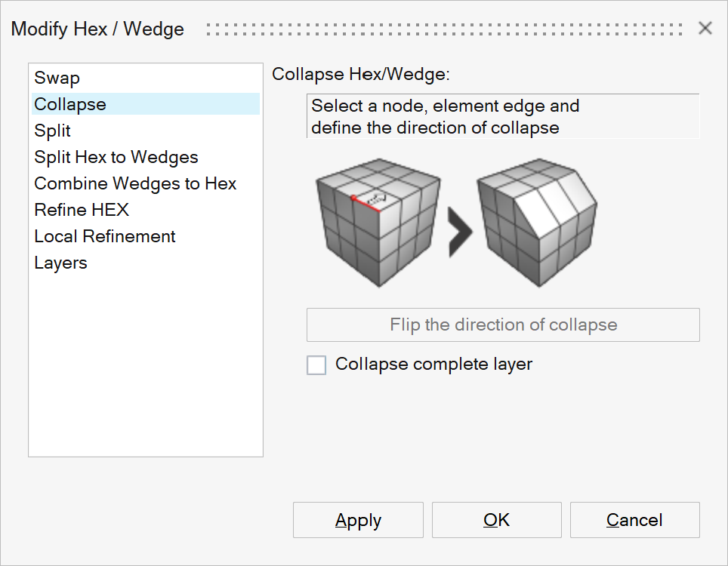Choose Split from the list
The image size is (728, 566).
pyautogui.click(x=53, y=131)
